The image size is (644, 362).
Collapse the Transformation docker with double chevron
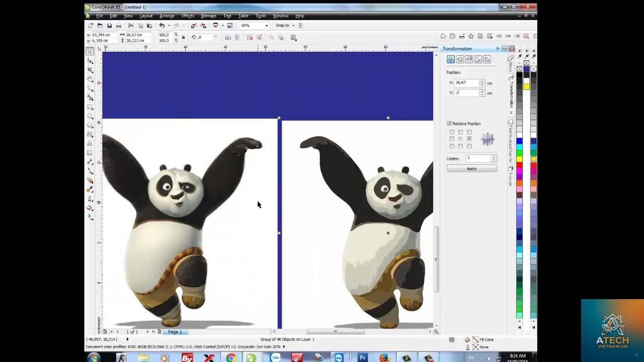coord(498,48)
